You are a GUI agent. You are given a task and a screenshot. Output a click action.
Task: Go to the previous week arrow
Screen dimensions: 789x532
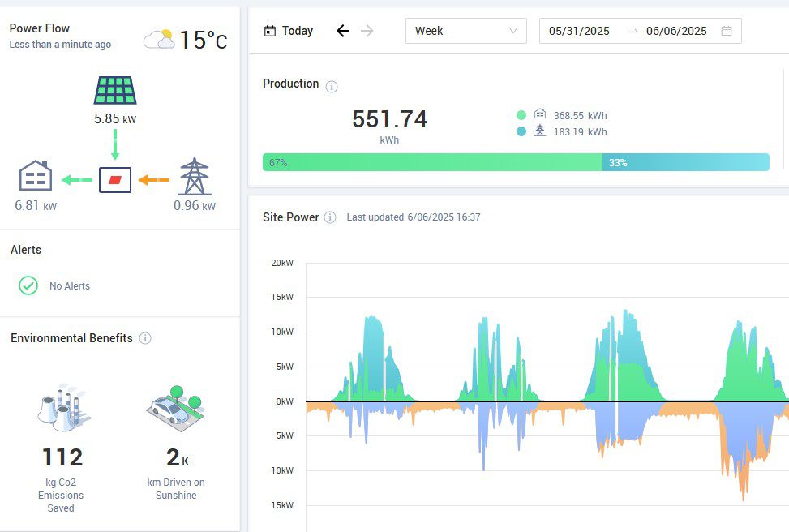click(343, 31)
